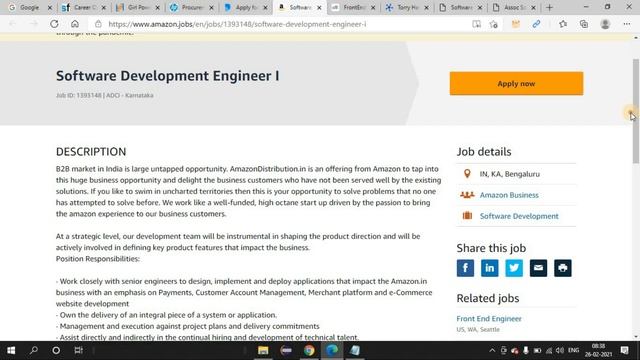
Task: Go back to the previous page
Action: tap(13, 24)
